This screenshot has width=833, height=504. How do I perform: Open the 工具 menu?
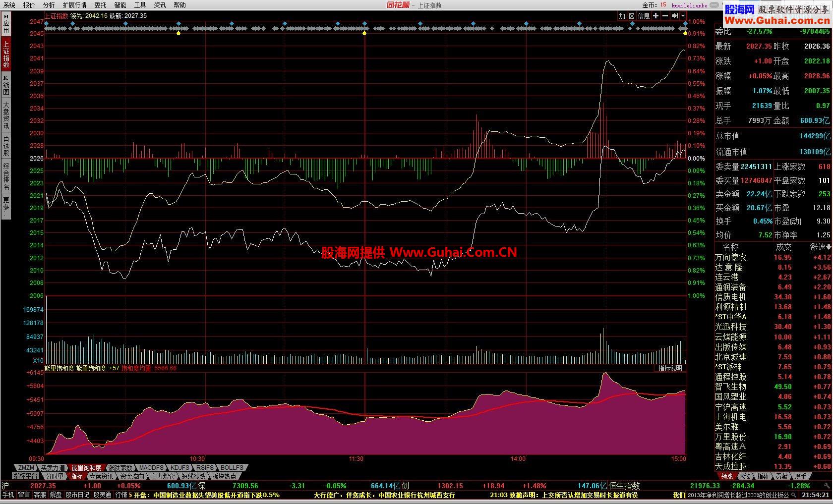140,5
